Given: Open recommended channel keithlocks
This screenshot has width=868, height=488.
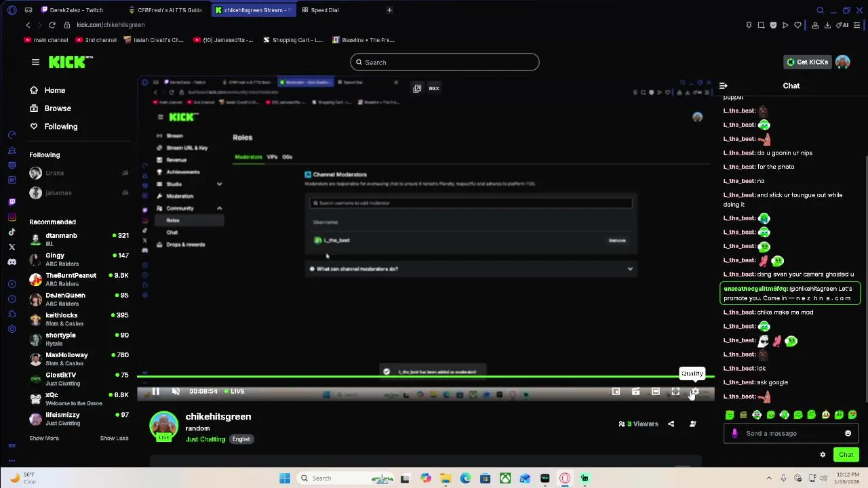Looking at the screenshot, I should pyautogui.click(x=79, y=319).
